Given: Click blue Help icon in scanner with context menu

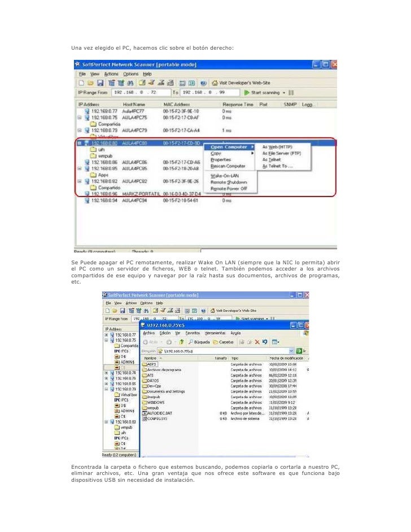Looking at the screenshot, I should click(203, 83).
